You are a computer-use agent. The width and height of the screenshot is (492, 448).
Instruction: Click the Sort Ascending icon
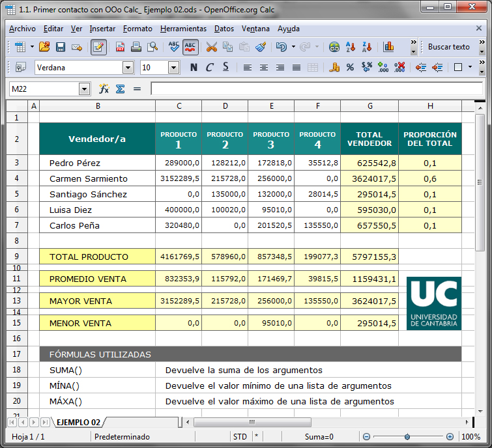351,47
